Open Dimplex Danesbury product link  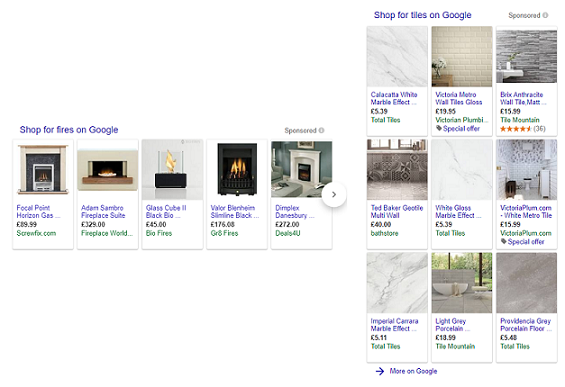(x=295, y=212)
